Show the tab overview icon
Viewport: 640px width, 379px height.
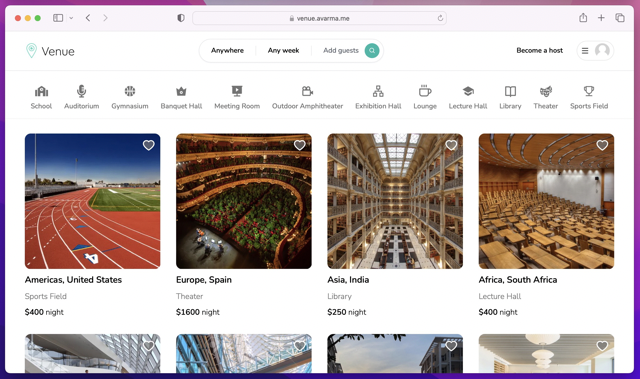620,18
